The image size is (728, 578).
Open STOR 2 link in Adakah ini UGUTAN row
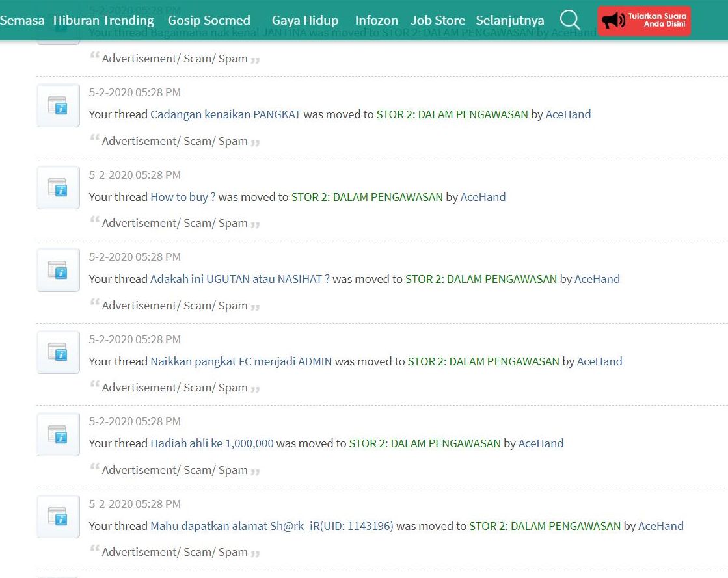click(x=481, y=279)
